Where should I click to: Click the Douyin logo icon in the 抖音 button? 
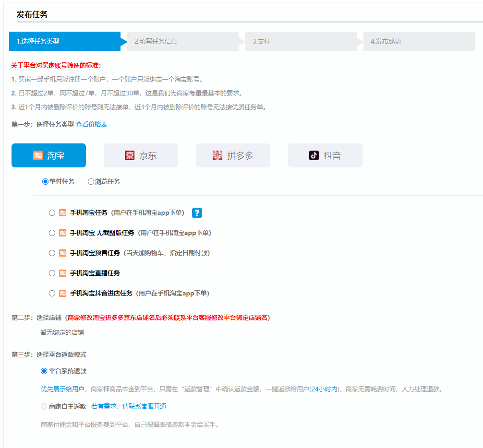coord(314,155)
